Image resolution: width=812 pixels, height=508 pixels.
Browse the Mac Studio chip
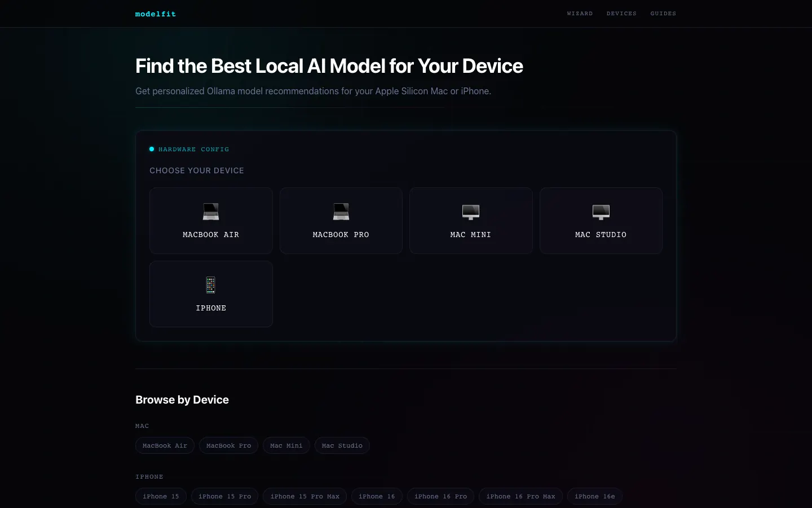pos(342,445)
